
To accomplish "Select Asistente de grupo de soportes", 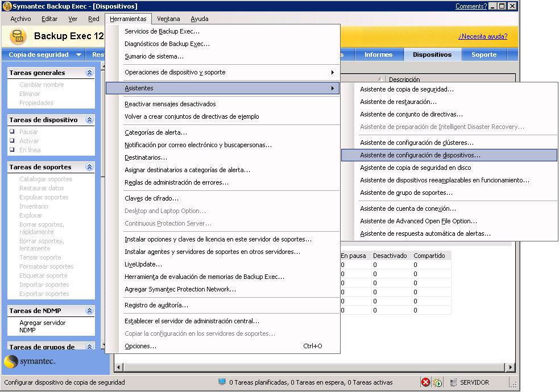I will coord(449,193).
